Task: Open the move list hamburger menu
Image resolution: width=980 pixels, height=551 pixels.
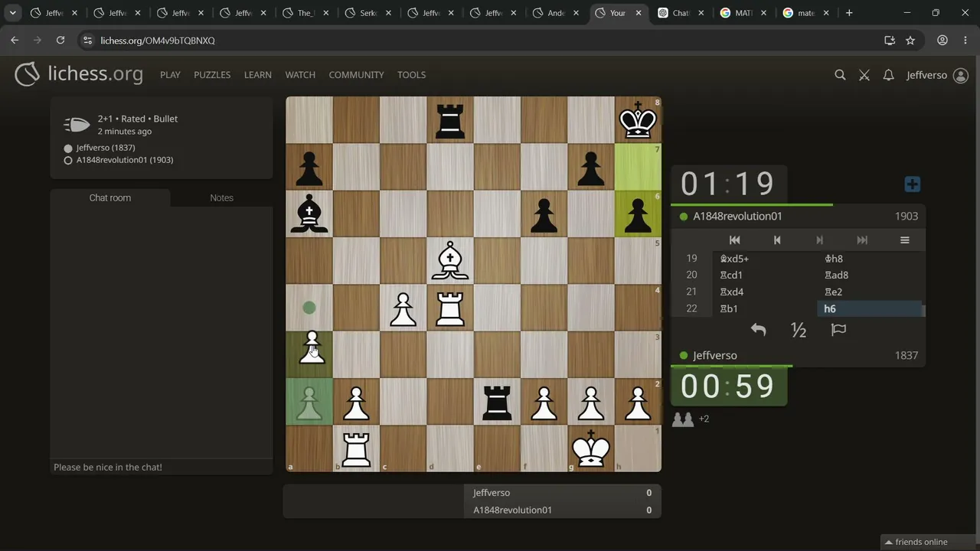Action: tap(904, 240)
